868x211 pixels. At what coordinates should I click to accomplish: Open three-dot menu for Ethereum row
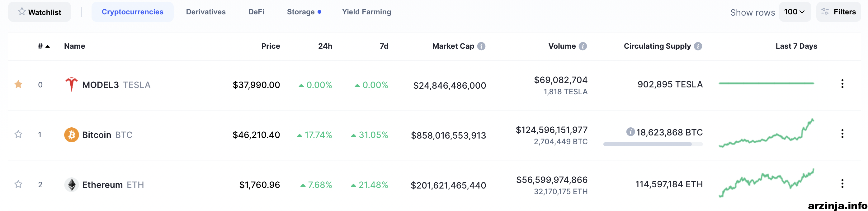coord(842,184)
